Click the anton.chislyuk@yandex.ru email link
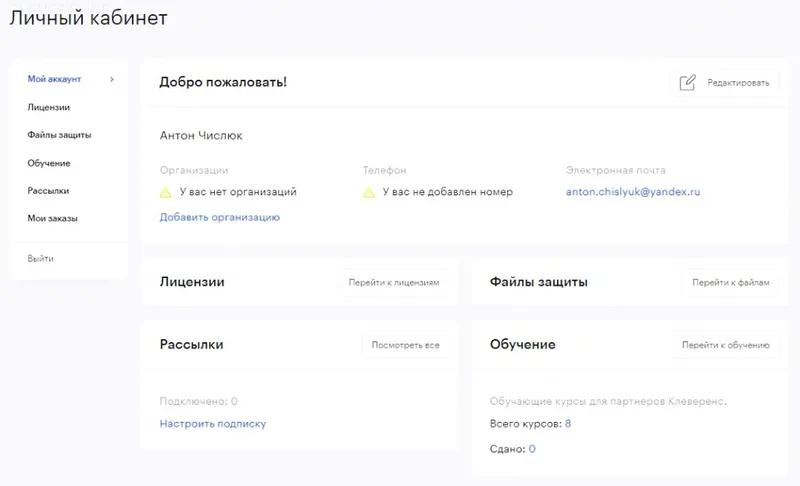The width and height of the screenshot is (800, 486). (x=634, y=192)
